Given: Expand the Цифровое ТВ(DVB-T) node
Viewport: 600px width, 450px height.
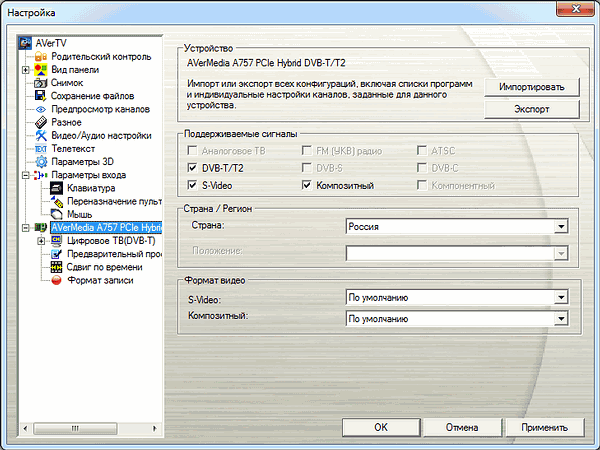Looking at the screenshot, I should [41, 241].
